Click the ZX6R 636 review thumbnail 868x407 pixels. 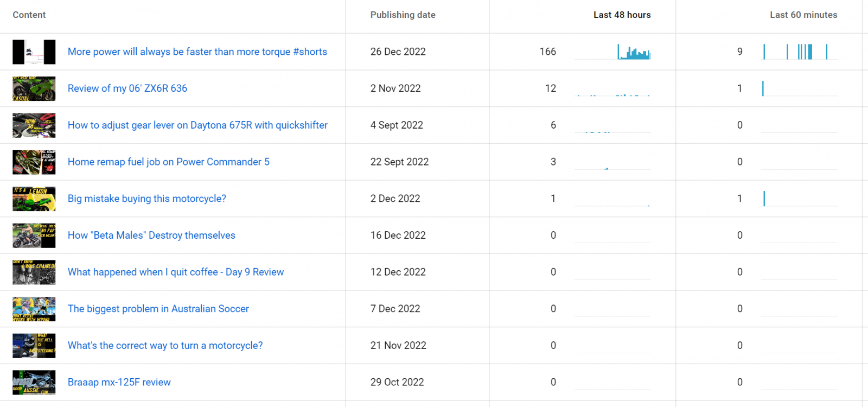click(x=34, y=88)
